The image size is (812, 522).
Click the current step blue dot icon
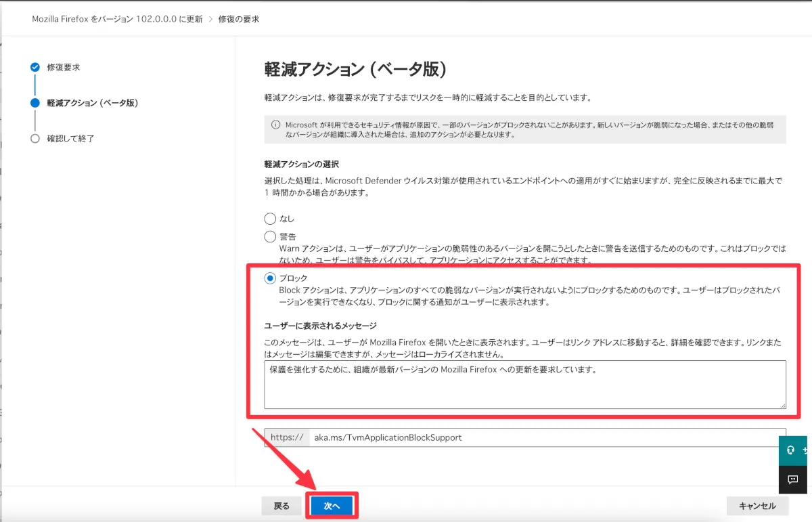(x=35, y=103)
